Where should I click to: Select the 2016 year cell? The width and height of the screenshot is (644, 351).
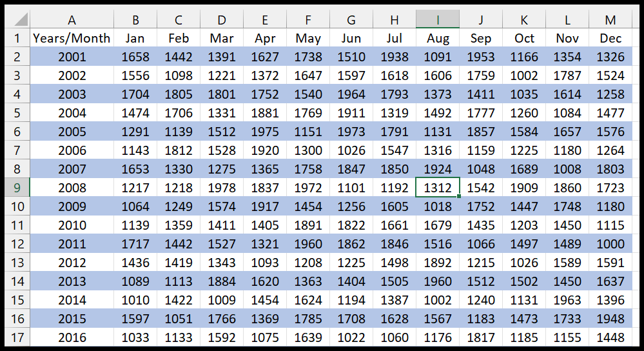tap(72, 337)
